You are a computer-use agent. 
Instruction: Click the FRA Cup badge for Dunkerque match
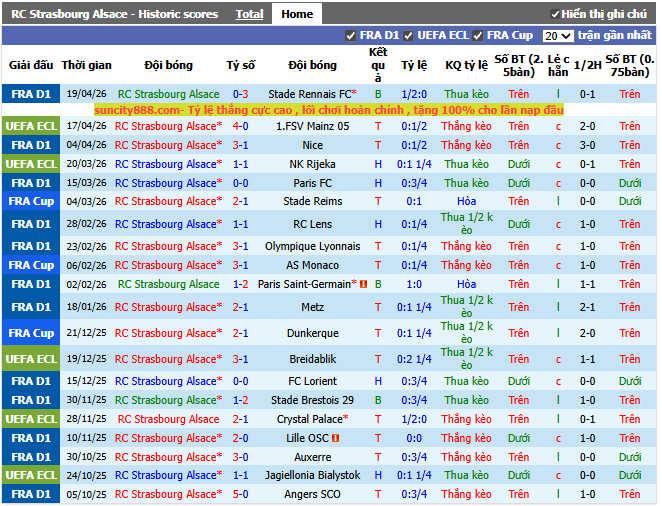[x=31, y=333]
